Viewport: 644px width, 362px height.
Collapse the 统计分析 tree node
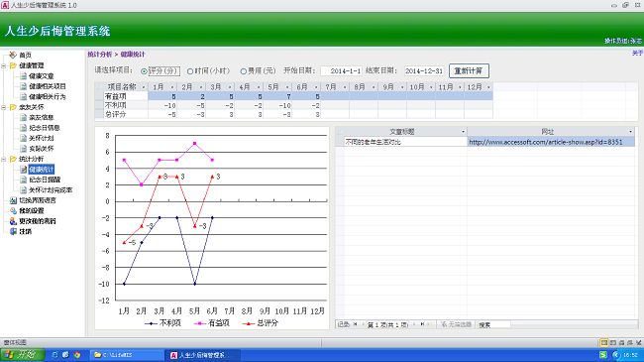pos(4,160)
